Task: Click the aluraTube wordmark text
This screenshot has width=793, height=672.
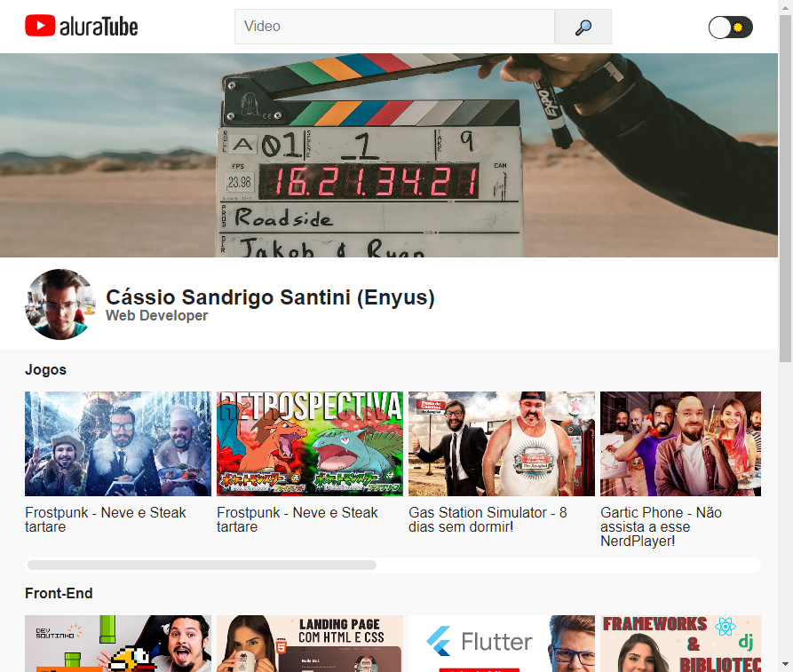Action: [x=99, y=27]
